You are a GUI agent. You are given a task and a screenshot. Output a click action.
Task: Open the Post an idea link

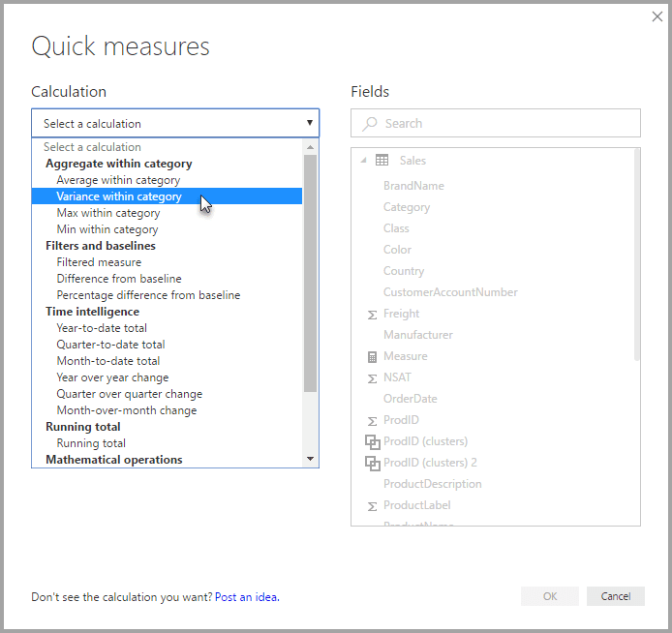pos(247,597)
